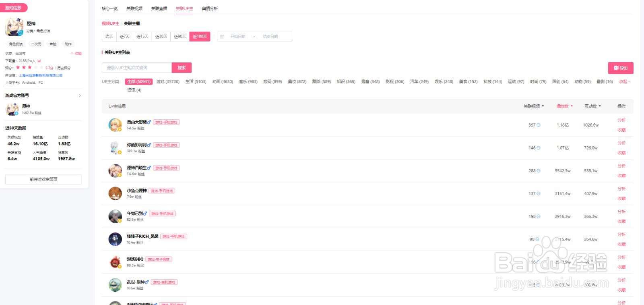The height and width of the screenshot is (305, 644).
Task: Click the 结束日期 date field
Action: tap(270, 37)
